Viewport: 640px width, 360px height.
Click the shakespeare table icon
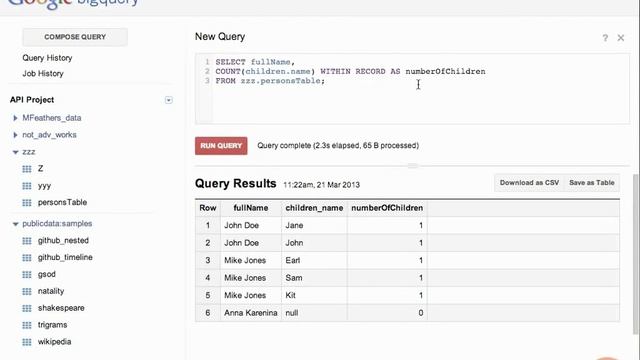(x=27, y=308)
